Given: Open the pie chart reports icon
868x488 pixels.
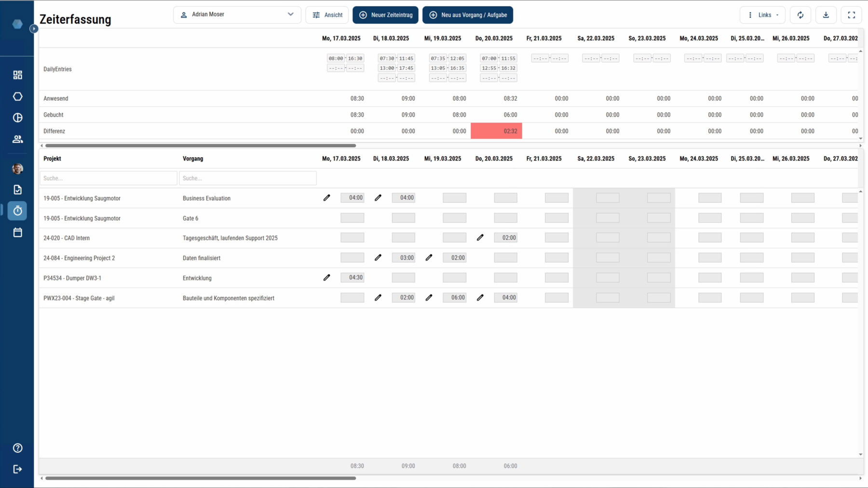Looking at the screenshot, I should (x=17, y=118).
